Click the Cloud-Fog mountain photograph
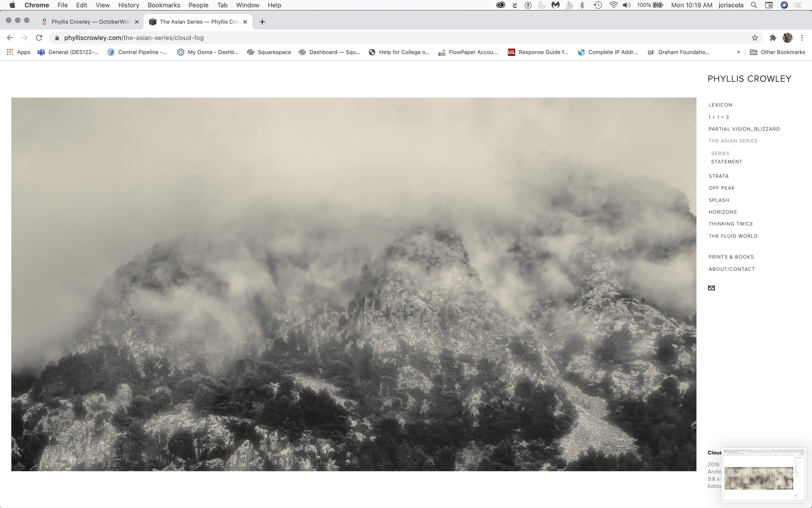Image resolution: width=812 pixels, height=508 pixels. pos(354,284)
